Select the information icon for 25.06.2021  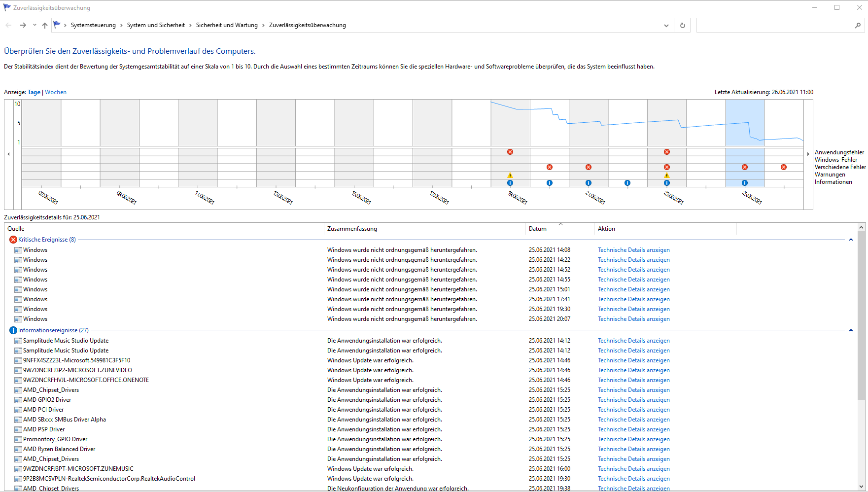click(x=745, y=183)
